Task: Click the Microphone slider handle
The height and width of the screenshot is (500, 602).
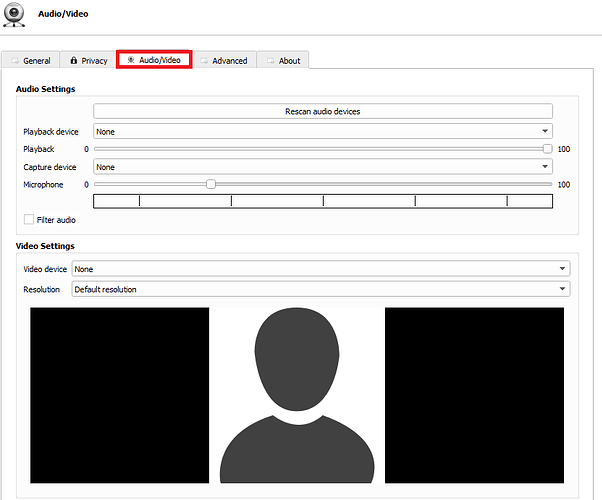Action: tap(210, 184)
